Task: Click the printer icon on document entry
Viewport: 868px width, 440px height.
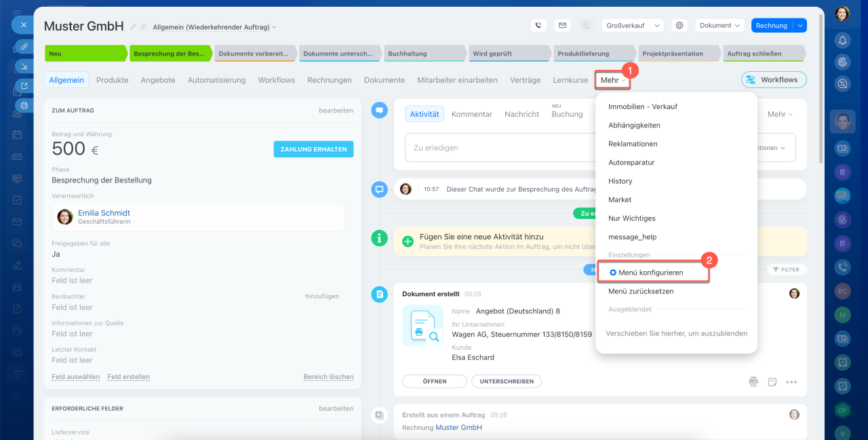Action: point(753,382)
